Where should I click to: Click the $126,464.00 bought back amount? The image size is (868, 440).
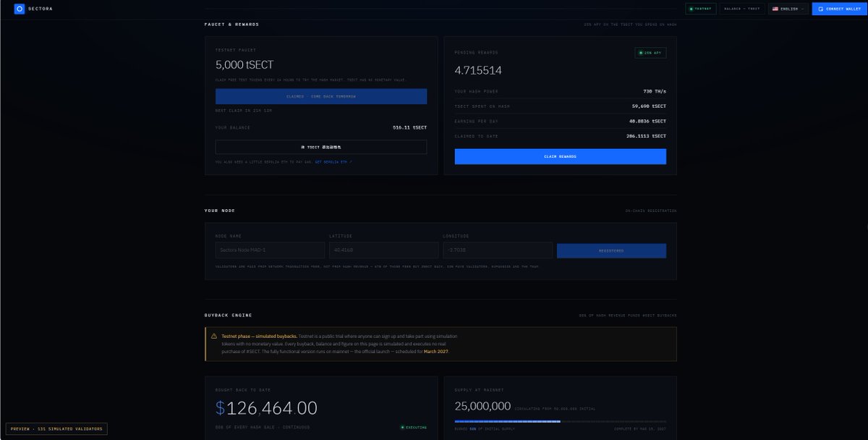pos(266,408)
